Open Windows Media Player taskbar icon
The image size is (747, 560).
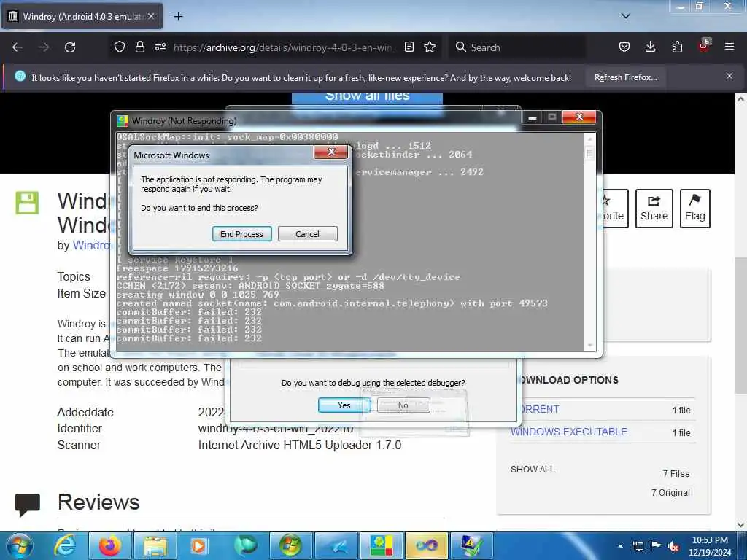198,545
